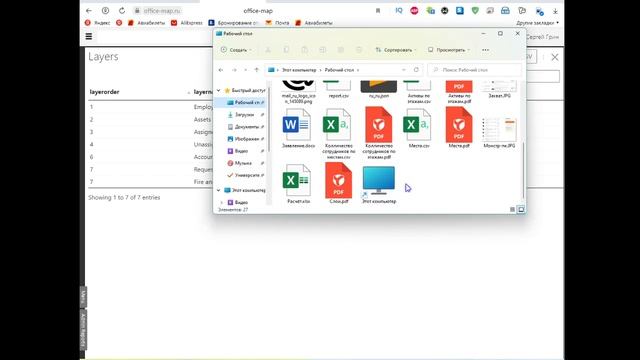The image size is (640, 360).
Task: Click the IQ extension icon in browser
Action: pyautogui.click(x=399, y=11)
